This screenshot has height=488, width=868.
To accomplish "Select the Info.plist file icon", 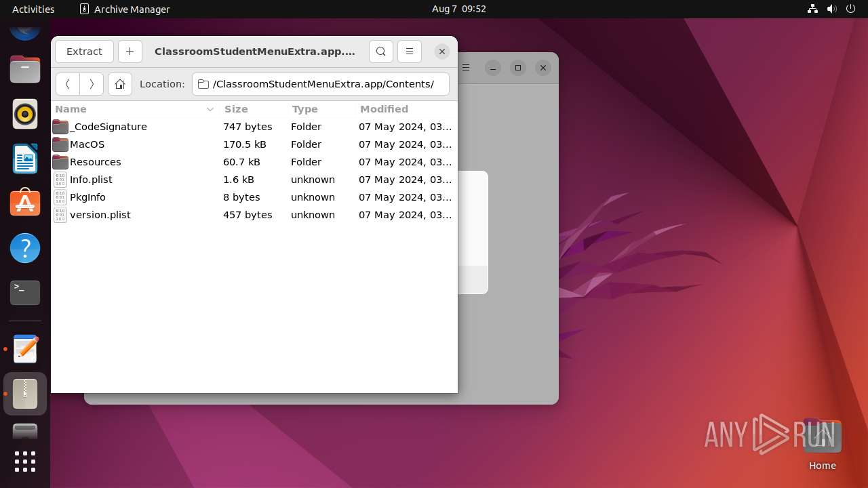I will click(60, 180).
